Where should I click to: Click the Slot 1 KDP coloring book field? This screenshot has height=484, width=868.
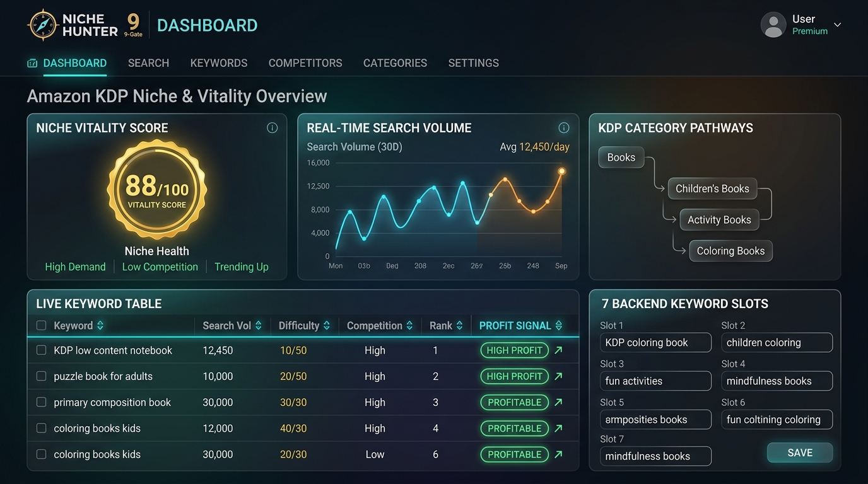point(655,343)
